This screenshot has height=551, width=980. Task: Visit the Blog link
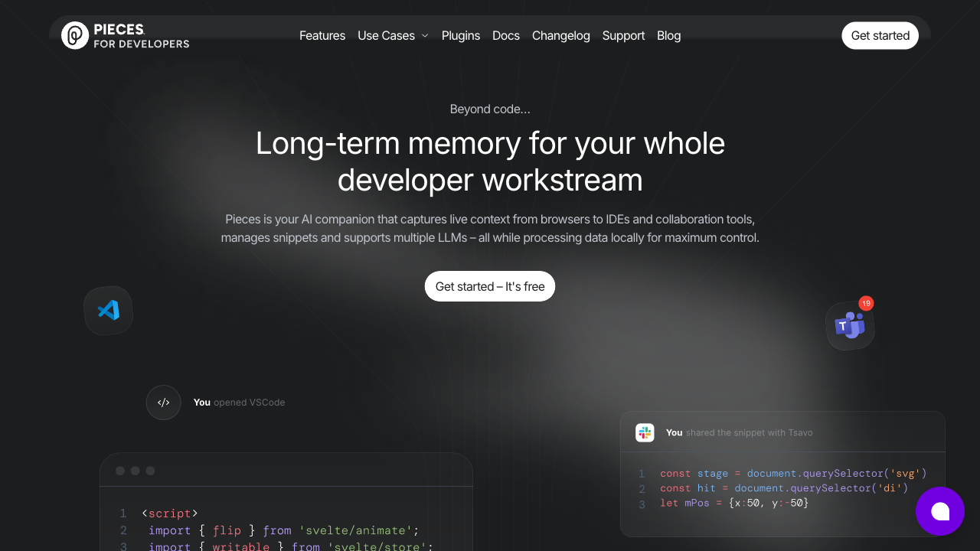tap(669, 35)
